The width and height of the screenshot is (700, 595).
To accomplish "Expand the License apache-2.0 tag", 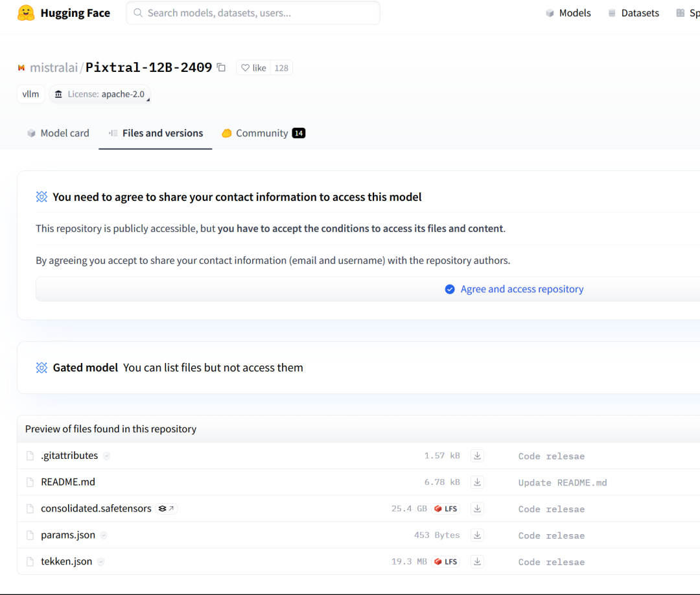I will 100,94.
